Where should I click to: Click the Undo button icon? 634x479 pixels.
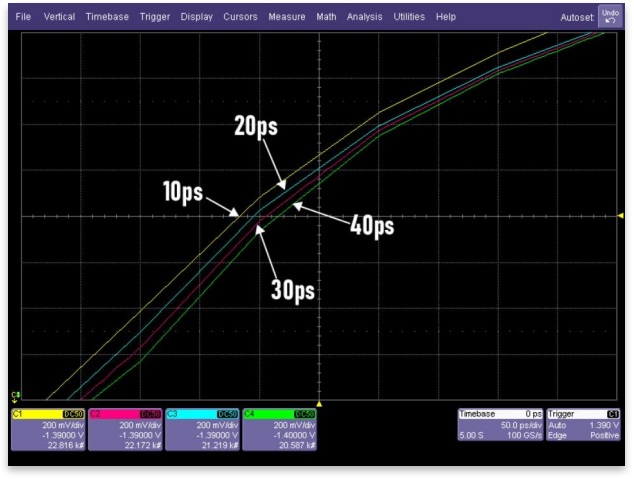(609, 17)
